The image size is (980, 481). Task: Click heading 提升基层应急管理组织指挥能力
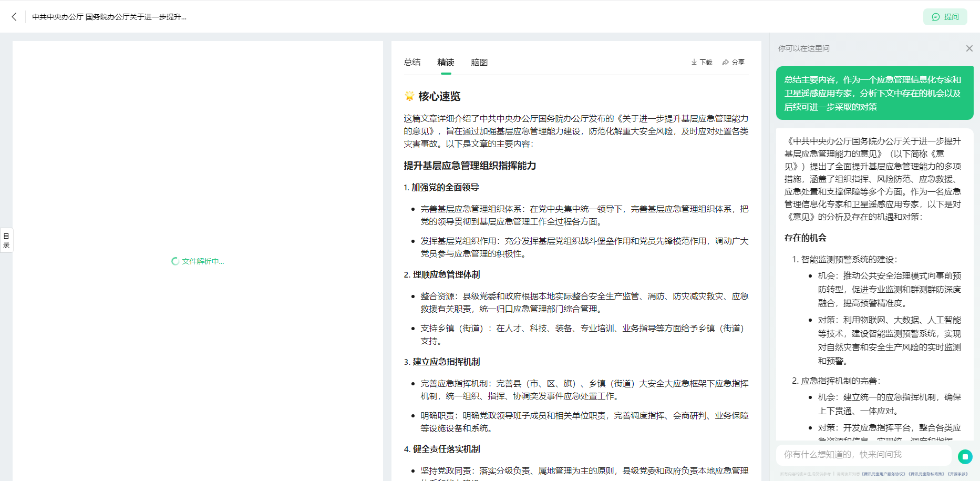tap(470, 166)
